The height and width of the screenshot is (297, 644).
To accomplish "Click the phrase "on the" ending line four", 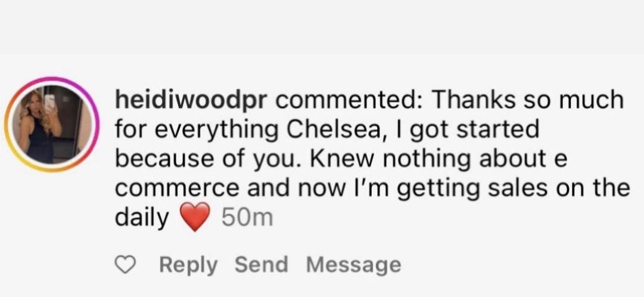I will pyautogui.click(x=598, y=188).
